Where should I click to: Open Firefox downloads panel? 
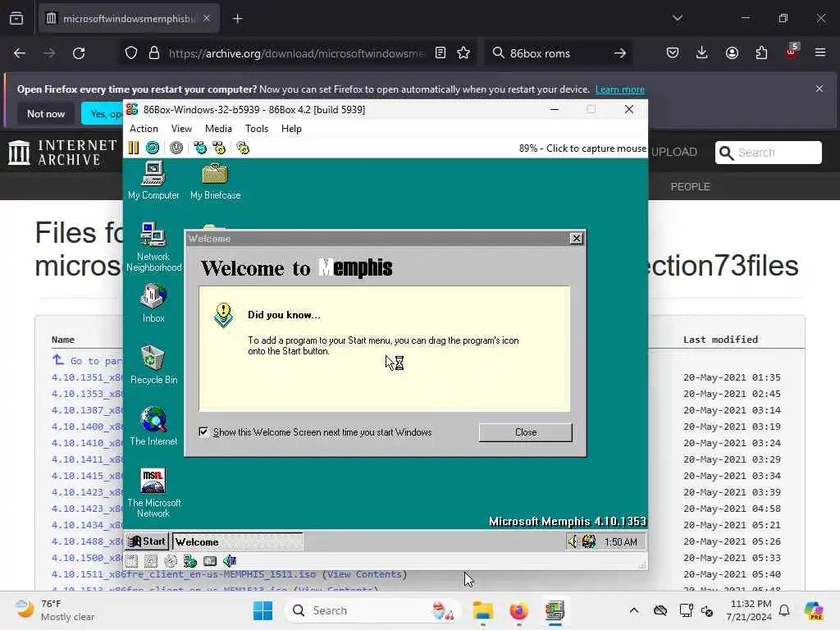pyautogui.click(x=702, y=52)
